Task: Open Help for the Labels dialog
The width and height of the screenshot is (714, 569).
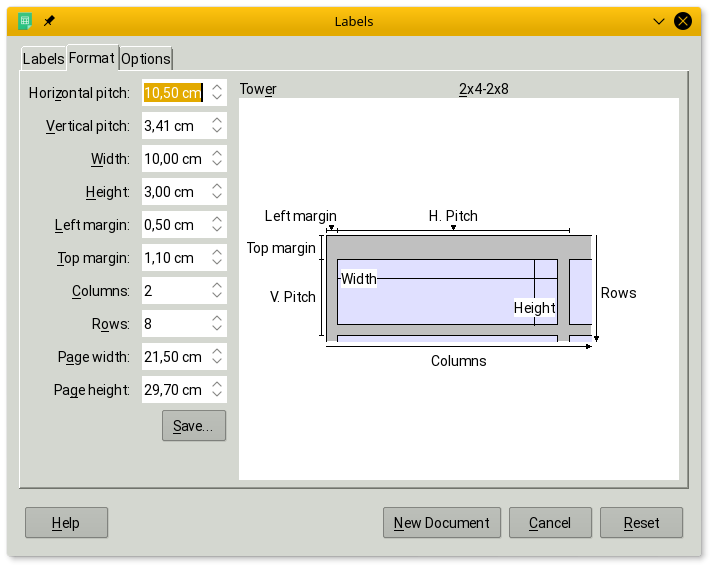Action: point(66,523)
